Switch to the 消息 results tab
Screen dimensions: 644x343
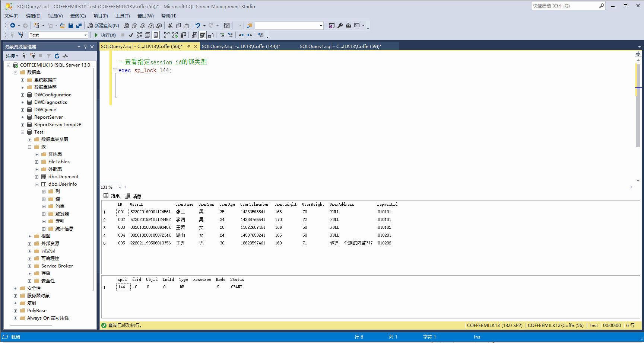coord(136,196)
